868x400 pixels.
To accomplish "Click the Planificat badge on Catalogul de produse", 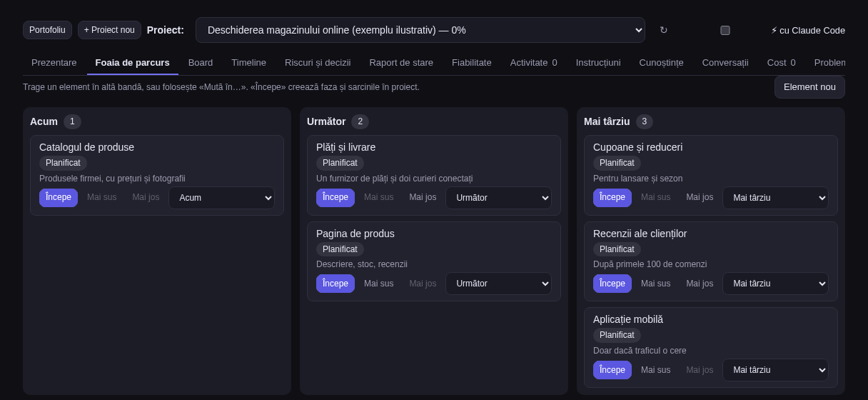I will [x=63, y=163].
